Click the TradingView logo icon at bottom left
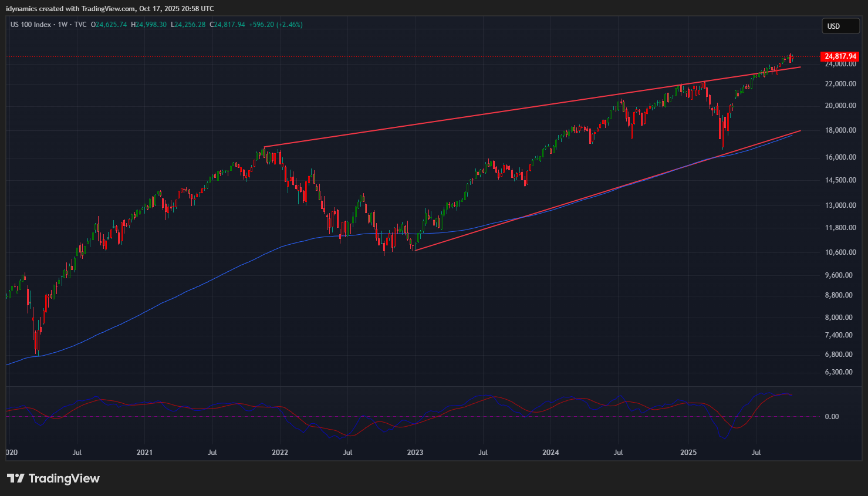The height and width of the screenshot is (496, 868). [16, 478]
